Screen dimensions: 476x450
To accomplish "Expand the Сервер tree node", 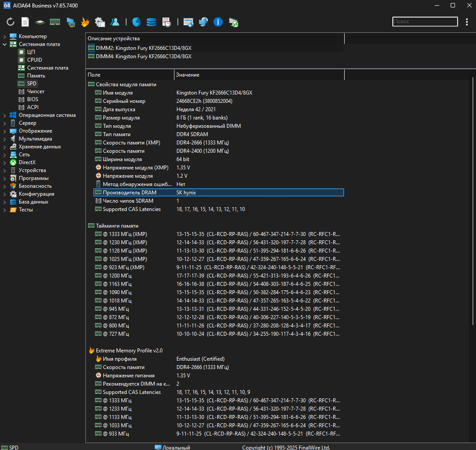I will point(4,123).
